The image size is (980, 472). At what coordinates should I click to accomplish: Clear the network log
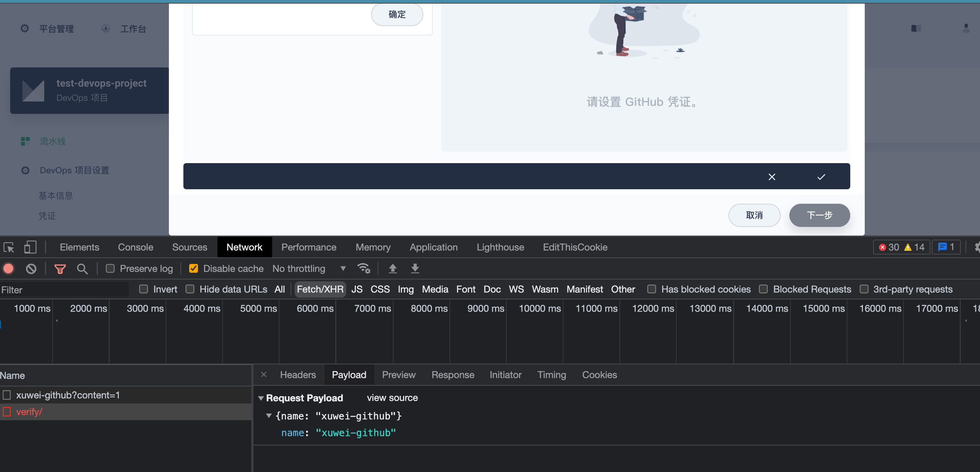31,269
